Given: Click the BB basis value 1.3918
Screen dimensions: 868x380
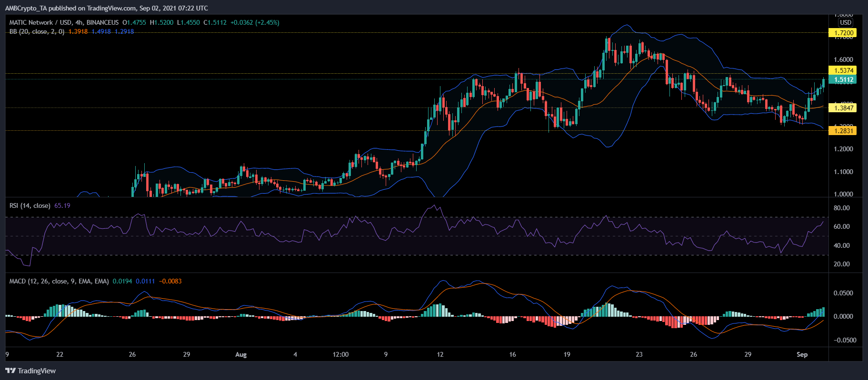Looking at the screenshot, I should pyautogui.click(x=78, y=31).
